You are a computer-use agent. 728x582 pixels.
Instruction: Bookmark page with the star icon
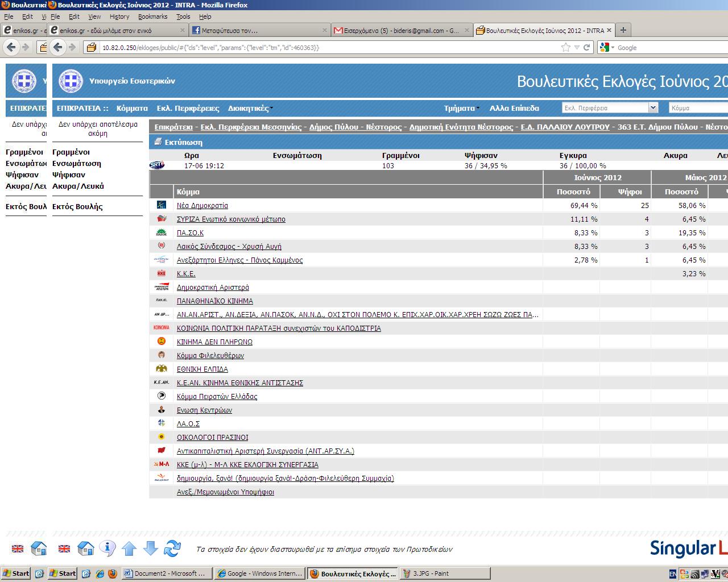(565, 48)
